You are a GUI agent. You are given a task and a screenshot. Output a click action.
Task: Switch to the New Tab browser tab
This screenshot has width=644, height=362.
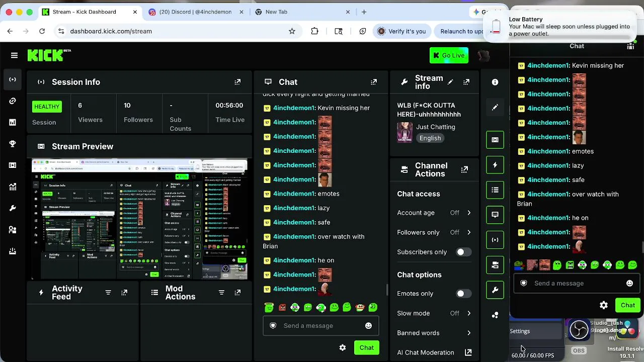point(301,12)
